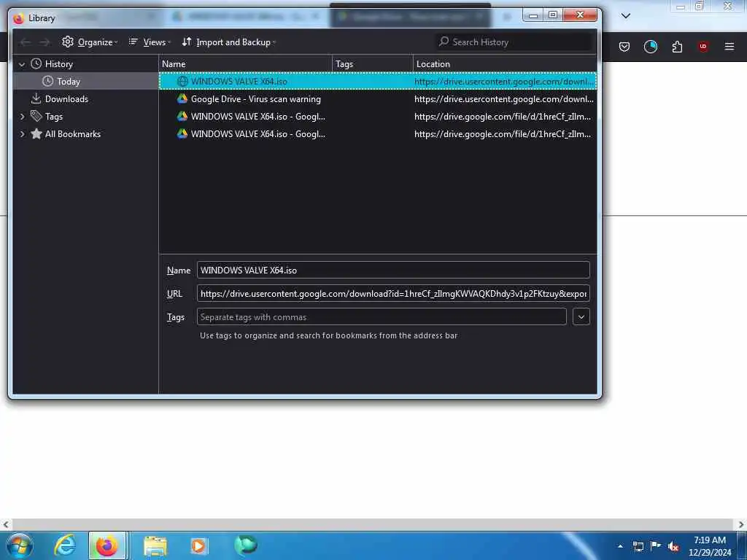Select Downloads in the sidebar
747x560 pixels.
(x=66, y=99)
